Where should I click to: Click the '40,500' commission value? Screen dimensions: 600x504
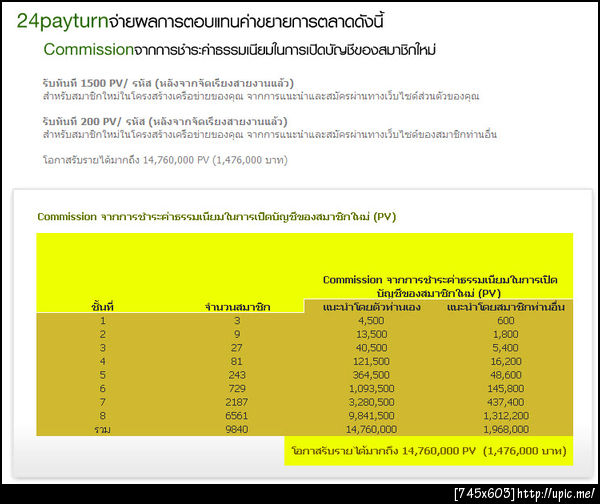(x=372, y=348)
